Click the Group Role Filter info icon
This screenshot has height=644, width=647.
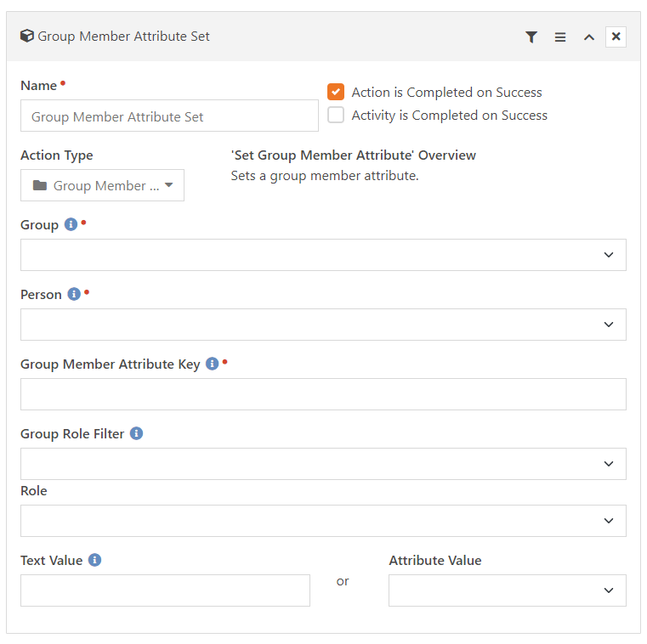[x=136, y=433]
